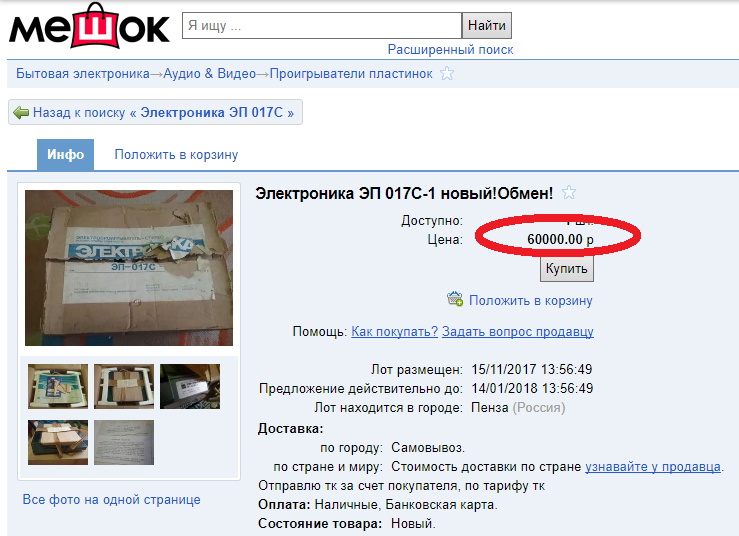Viewport: 739px width, 536px height.
Task: Select the Инфо tab
Action: click(x=66, y=155)
